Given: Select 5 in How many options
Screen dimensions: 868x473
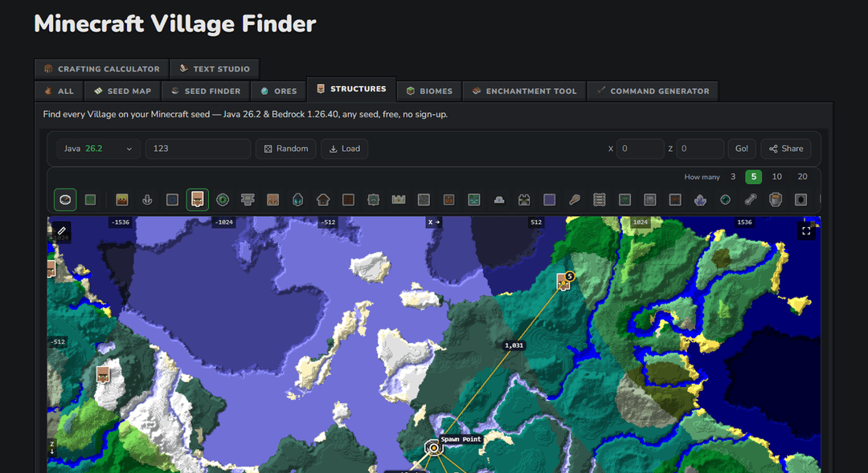Looking at the screenshot, I should coord(753,177).
